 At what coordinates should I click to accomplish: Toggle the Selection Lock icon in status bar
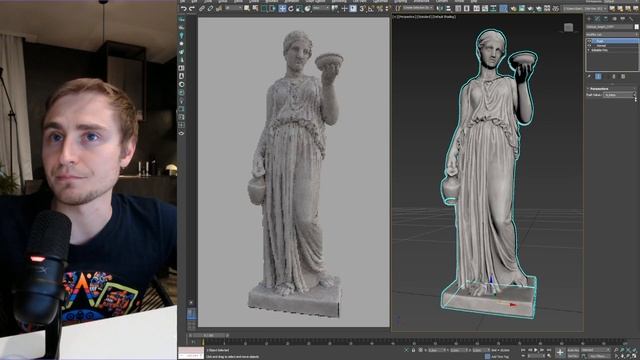tap(413, 350)
